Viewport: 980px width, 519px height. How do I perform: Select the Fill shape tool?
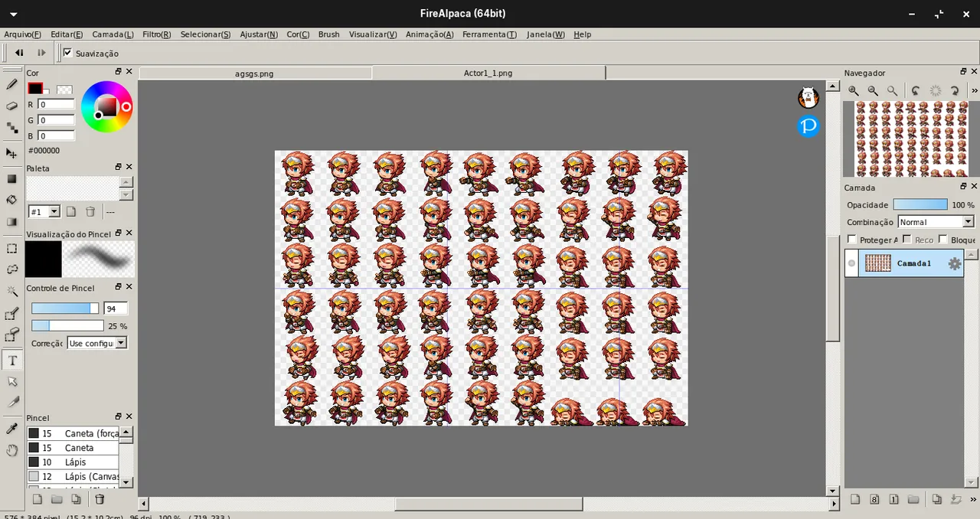click(11, 178)
